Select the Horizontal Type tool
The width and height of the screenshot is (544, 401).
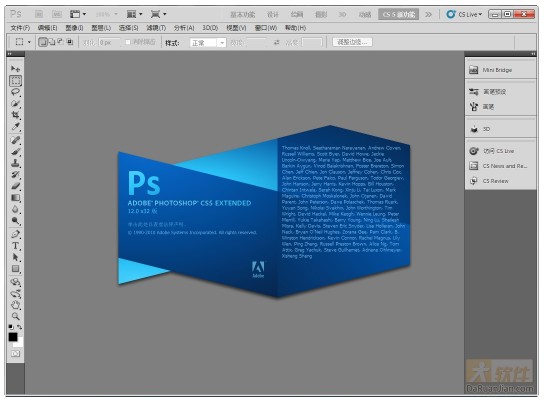pyautogui.click(x=15, y=246)
